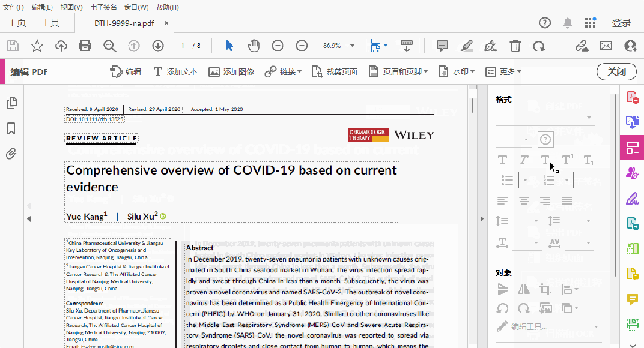Click the sign document pen icon

(x=490, y=46)
